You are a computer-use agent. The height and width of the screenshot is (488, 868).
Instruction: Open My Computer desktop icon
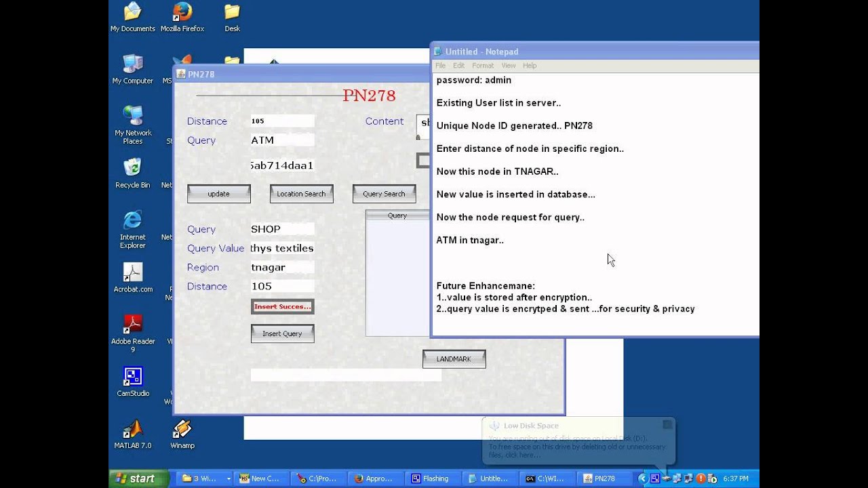[133, 70]
